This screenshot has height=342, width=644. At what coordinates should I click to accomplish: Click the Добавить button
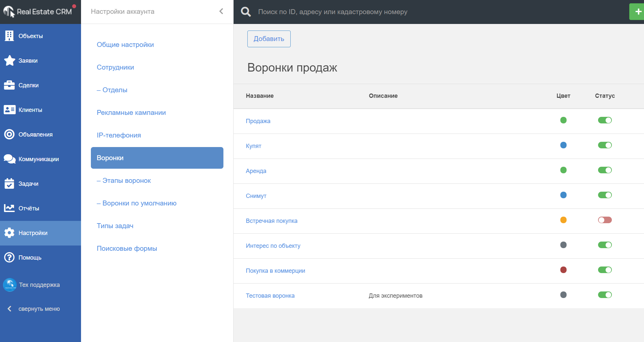click(x=269, y=39)
